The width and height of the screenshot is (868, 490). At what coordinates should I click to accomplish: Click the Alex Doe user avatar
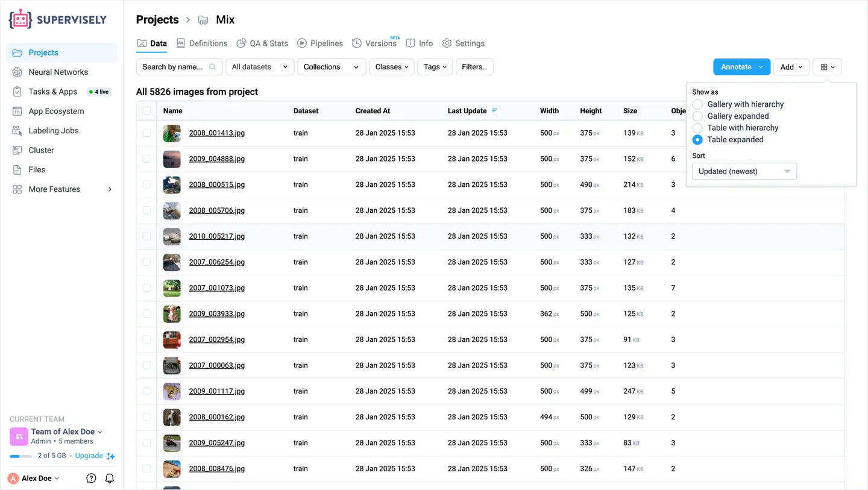tap(13, 479)
